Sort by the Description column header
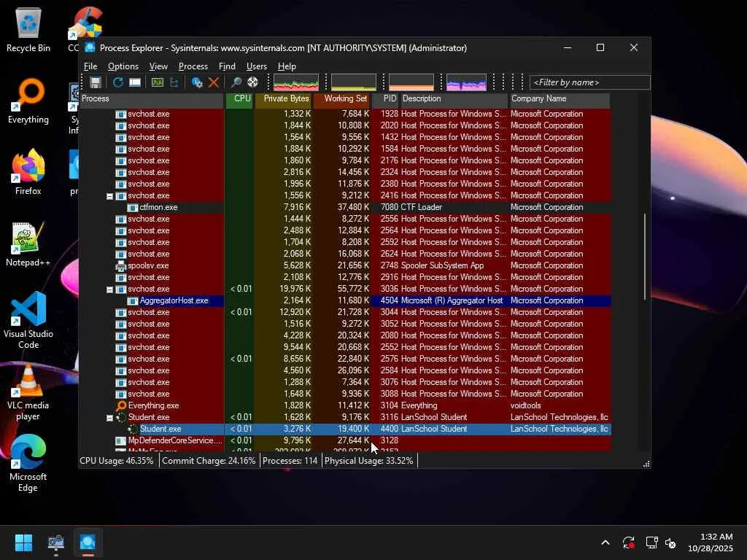This screenshot has width=747, height=560. coord(454,99)
